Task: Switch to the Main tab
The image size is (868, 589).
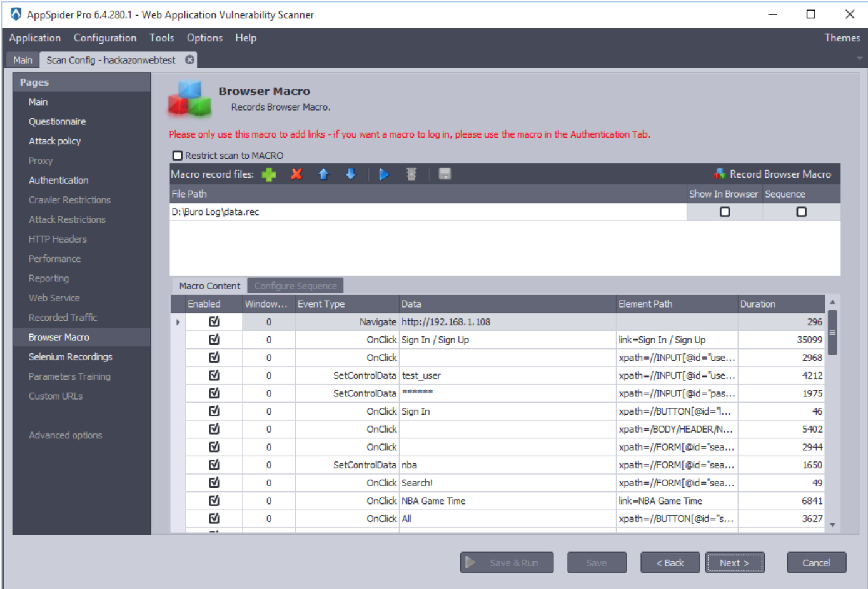Action: (x=23, y=60)
